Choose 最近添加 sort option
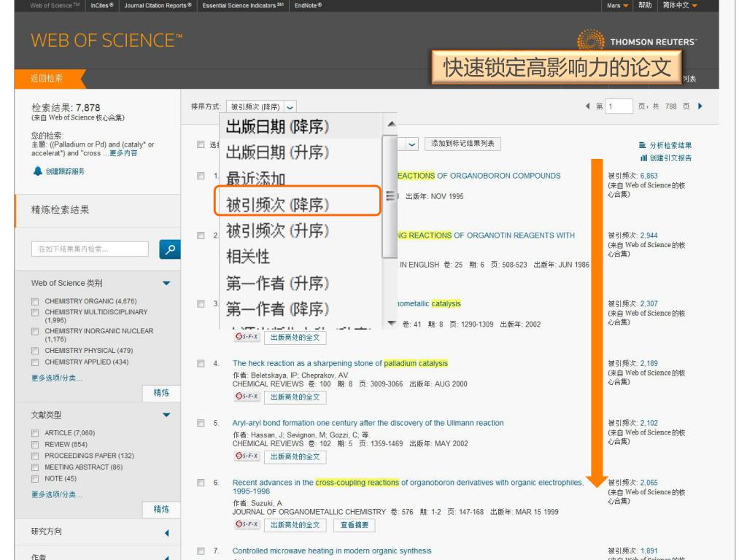 255,179
